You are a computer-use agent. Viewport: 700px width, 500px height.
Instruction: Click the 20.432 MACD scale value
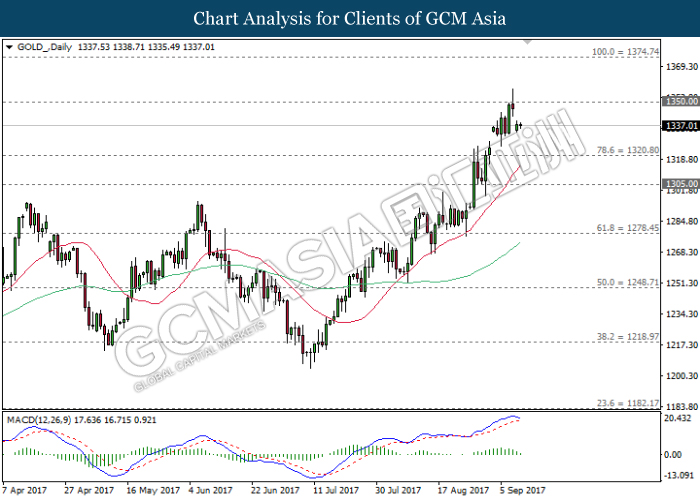point(678,420)
